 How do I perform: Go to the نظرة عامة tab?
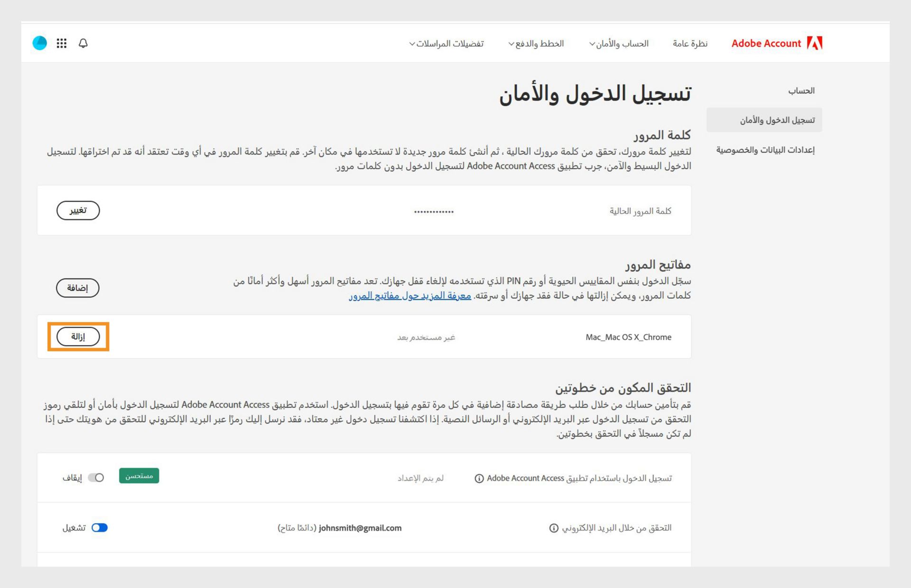coord(690,44)
